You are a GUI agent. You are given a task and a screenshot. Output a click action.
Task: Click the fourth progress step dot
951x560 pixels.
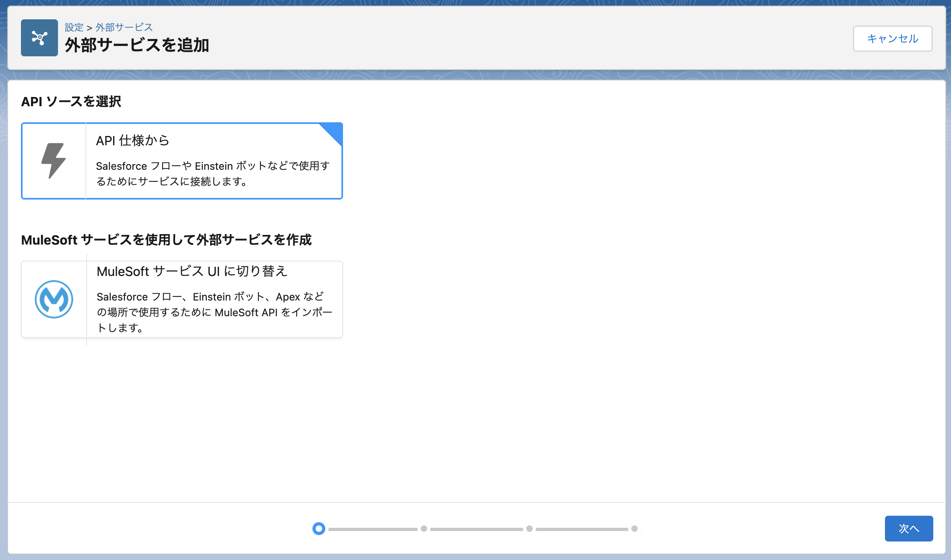coord(635,529)
